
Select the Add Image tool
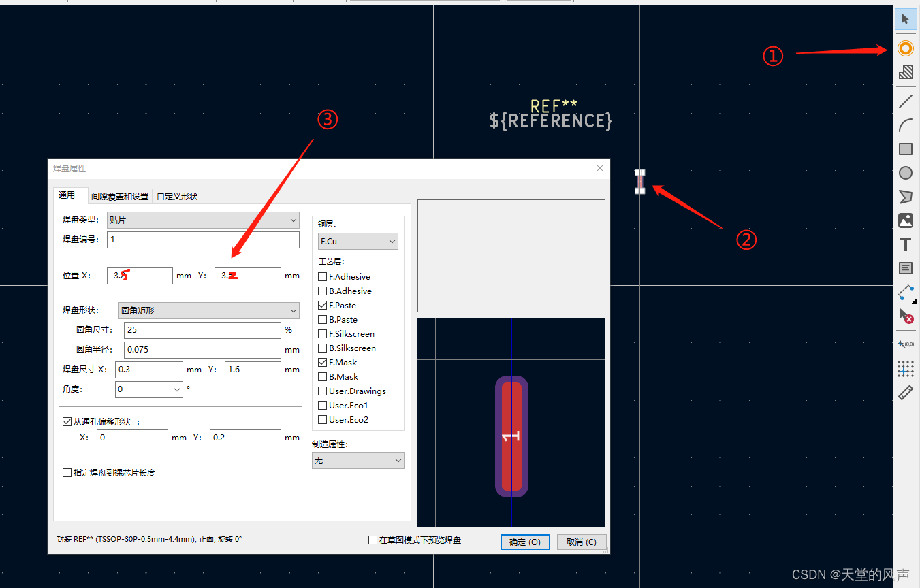point(905,220)
